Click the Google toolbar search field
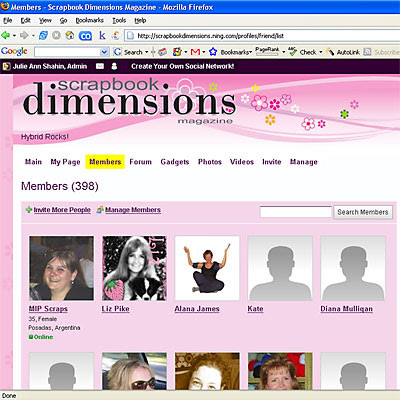This screenshot has height=400, width=400. pos(71,52)
